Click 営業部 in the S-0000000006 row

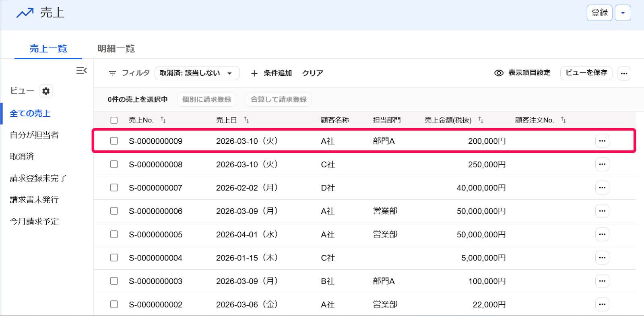coord(385,211)
